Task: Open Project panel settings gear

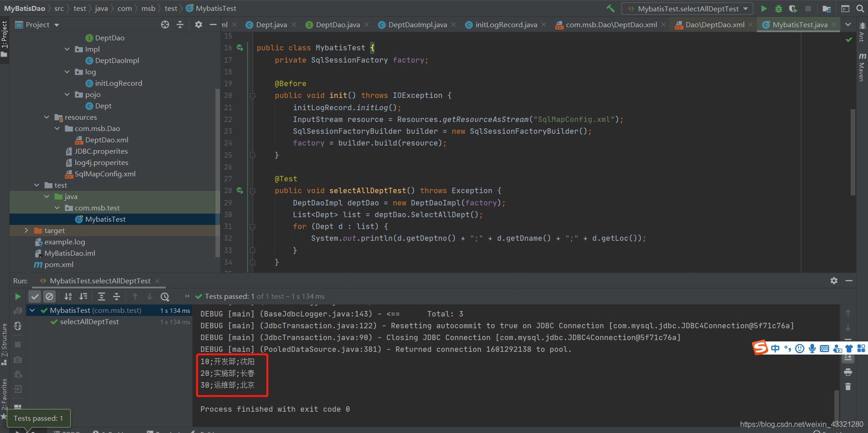Action: (x=199, y=24)
